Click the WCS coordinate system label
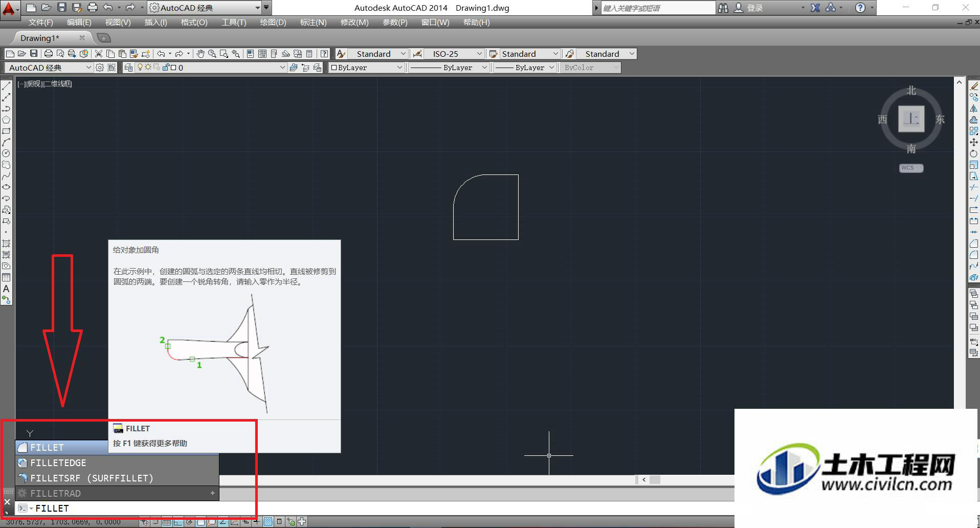980x528 pixels. (x=911, y=168)
